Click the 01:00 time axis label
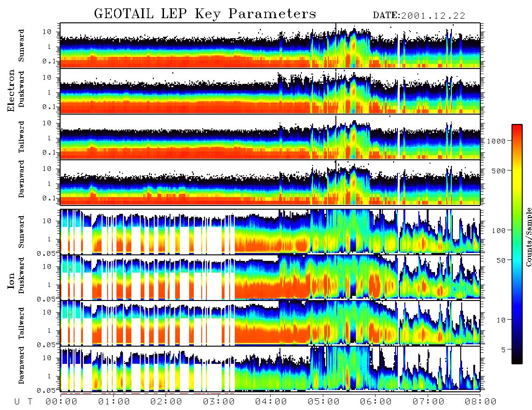This screenshot has width=532, height=410. [x=114, y=402]
